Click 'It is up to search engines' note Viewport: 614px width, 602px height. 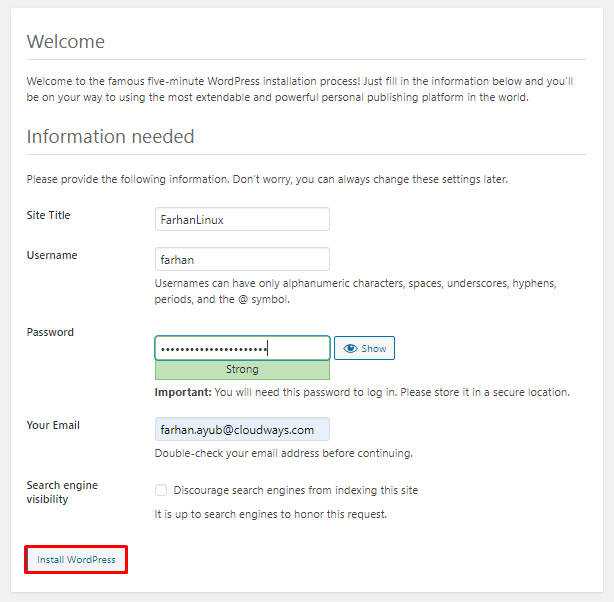[x=271, y=514]
